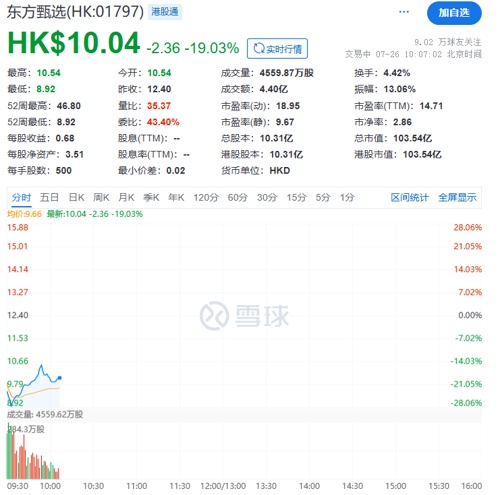Screen dimensions: 500x495
Task: Select the 30分 interval tab
Action: (x=267, y=198)
